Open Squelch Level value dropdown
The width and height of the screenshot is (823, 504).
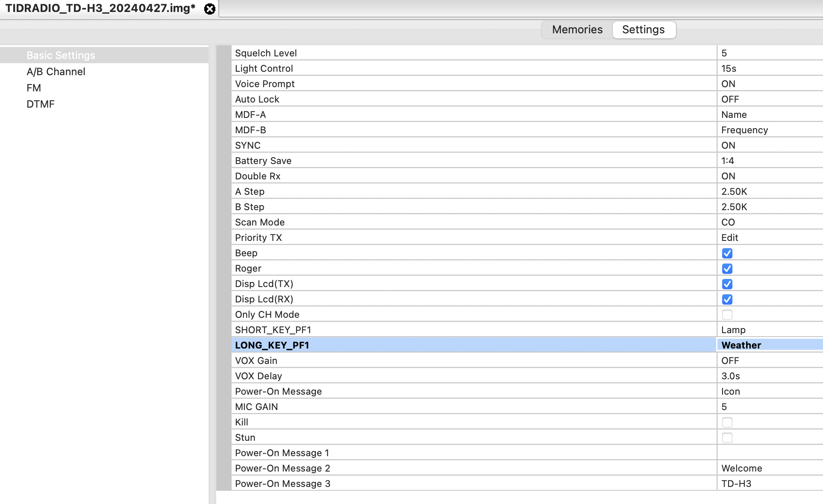coord(769,53)
